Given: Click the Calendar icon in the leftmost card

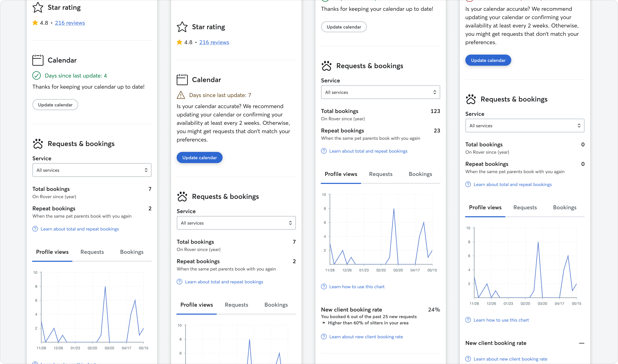Looking at the screenshot, I should 38,60.
